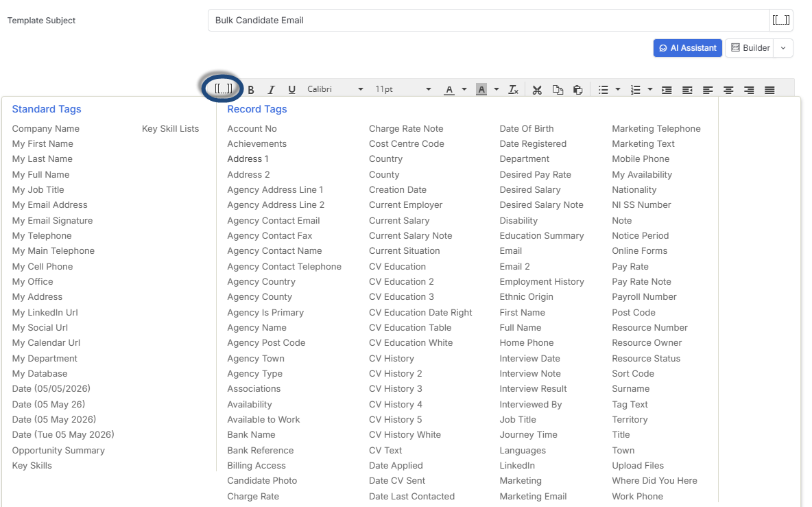
Task: Apply the background highlight color
Action: pos(481,90)
